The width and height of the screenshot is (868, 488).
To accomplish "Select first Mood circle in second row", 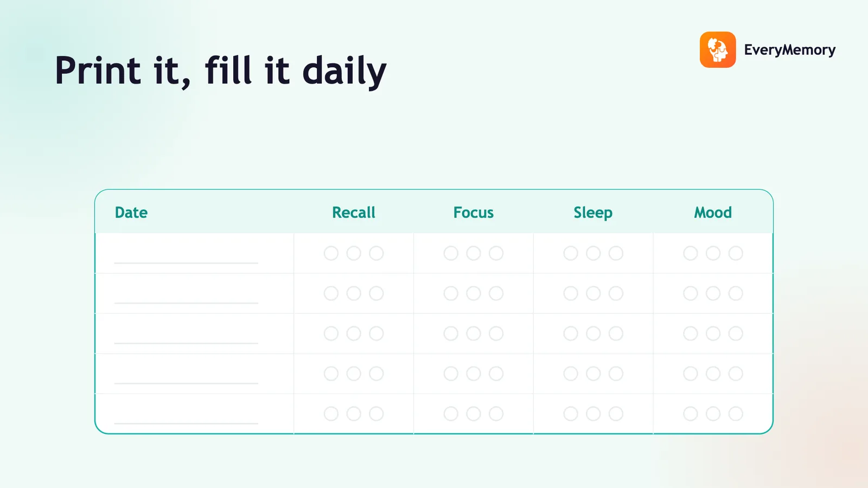I will pyautogui.click(x=691, y=293).
